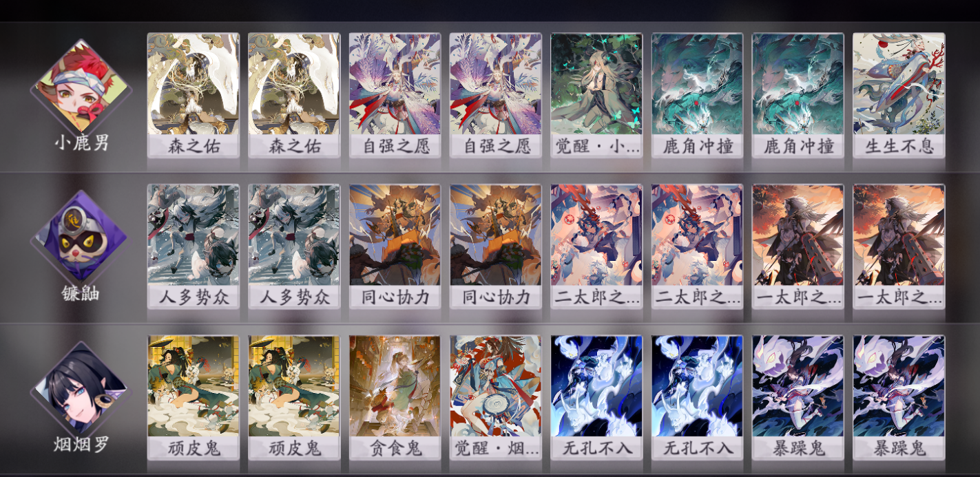Select the 镰鼬 masked character avatar
This screenshot has width=980, height=477.
point(81,236)
